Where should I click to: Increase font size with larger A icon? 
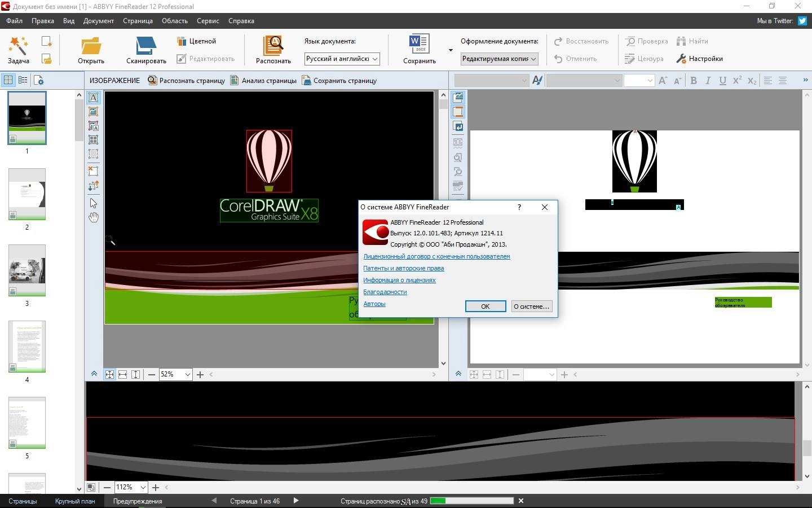coord(663,80)
